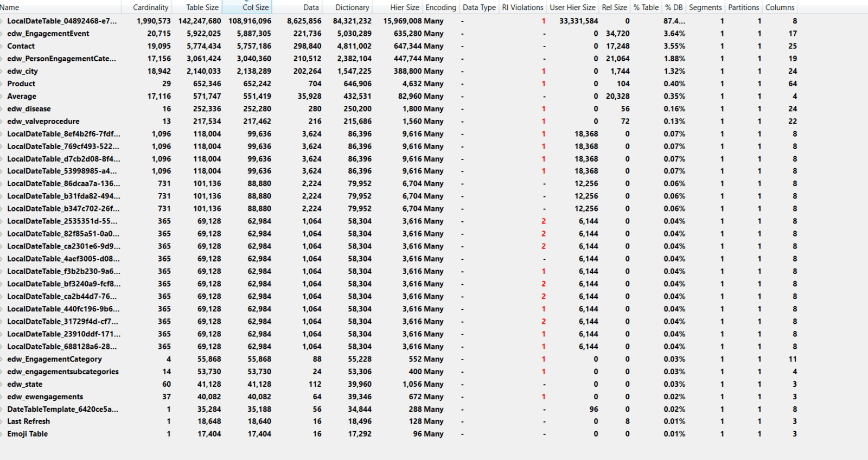Click the columns count 64 for Product
Screen dimensions: 868x460
coord(793,84)
